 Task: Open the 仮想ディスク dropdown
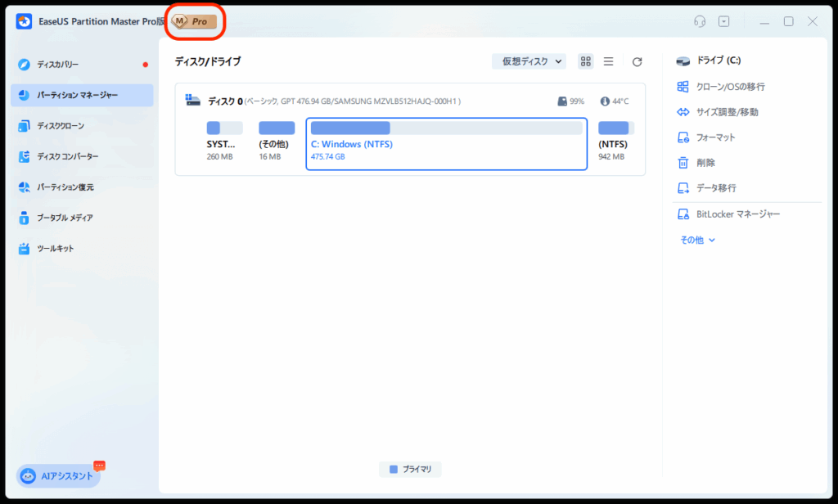529,61
